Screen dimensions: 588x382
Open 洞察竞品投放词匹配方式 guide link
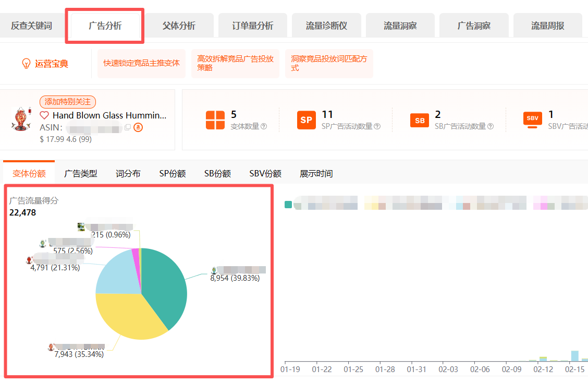(328, 63)
